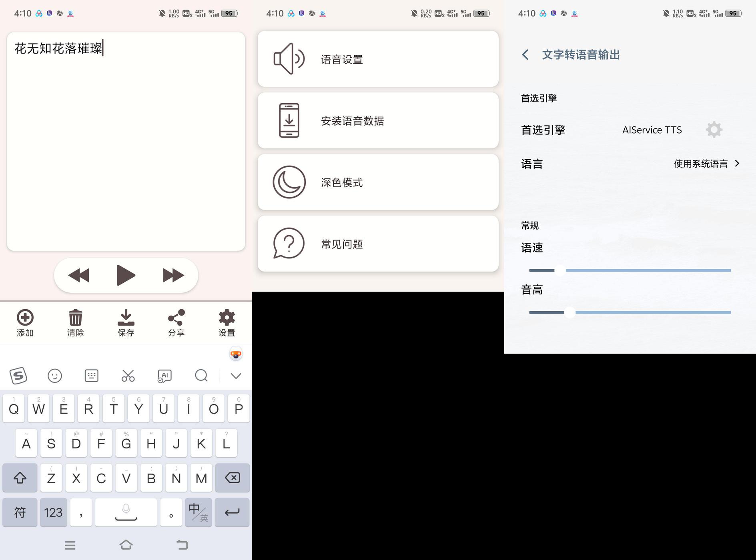Tap the 保存 download icon
Image resolution: width=756 pixels, height=560 pixels.
tap(126, 318)
